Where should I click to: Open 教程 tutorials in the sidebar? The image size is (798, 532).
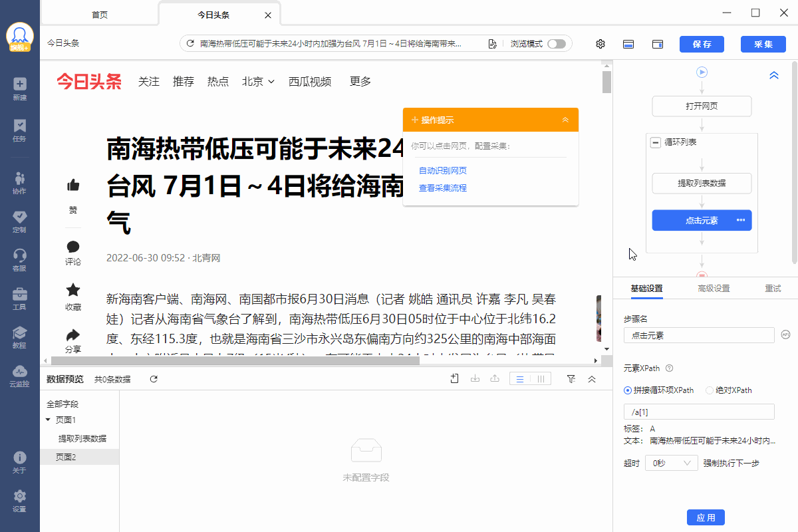[20, 337]
